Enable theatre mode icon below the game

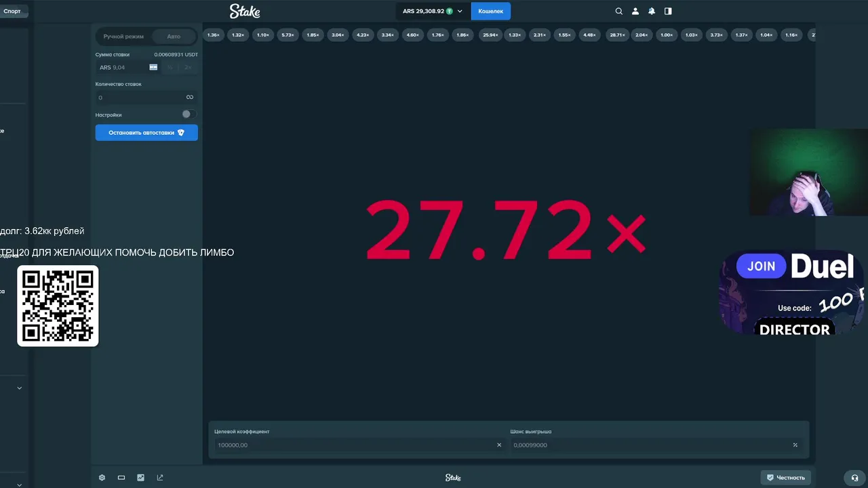pos(121,477)
